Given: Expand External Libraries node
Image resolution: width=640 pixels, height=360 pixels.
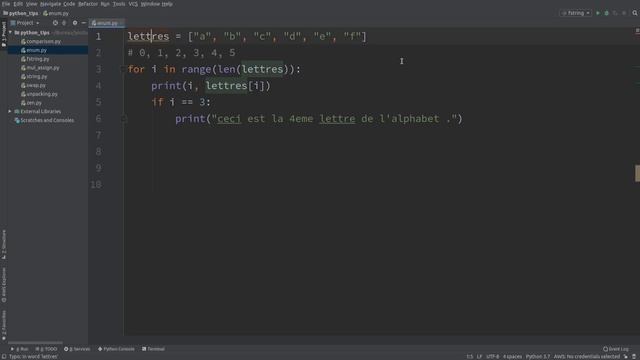Looking at the screenshot, I should (x=10, y=111).
